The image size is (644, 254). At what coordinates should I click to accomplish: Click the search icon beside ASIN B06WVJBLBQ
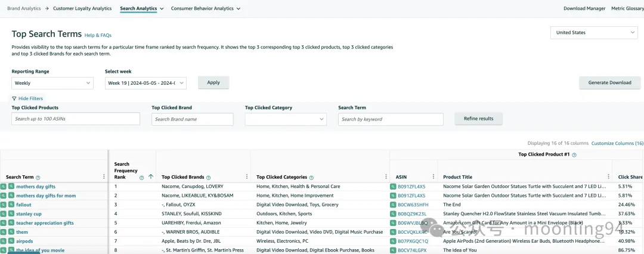393,223
